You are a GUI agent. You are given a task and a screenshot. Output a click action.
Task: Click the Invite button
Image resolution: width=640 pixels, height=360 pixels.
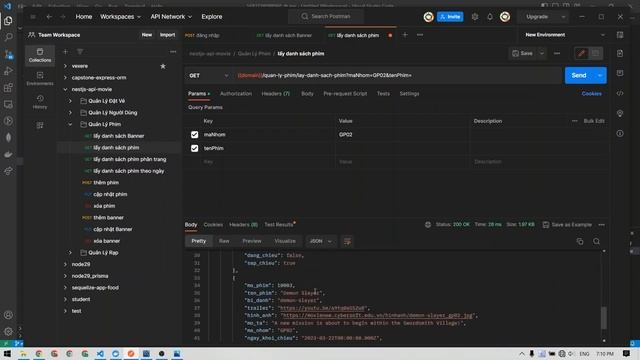point(450,17)
